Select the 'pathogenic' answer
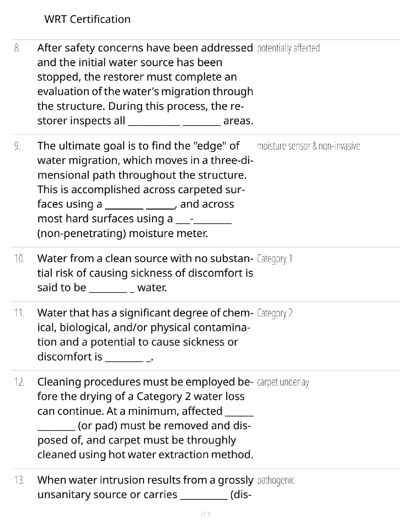The image size is (411, 532). point(276,480)
